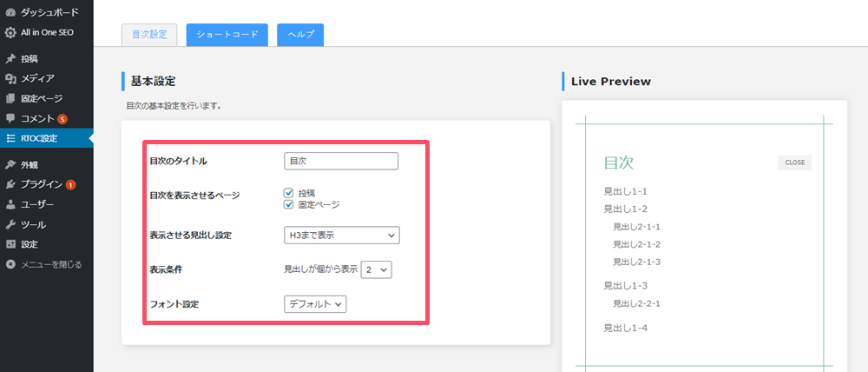Click 見出し1-2 in Live Preview
868x372 pixels.
(x=625, y=209)
